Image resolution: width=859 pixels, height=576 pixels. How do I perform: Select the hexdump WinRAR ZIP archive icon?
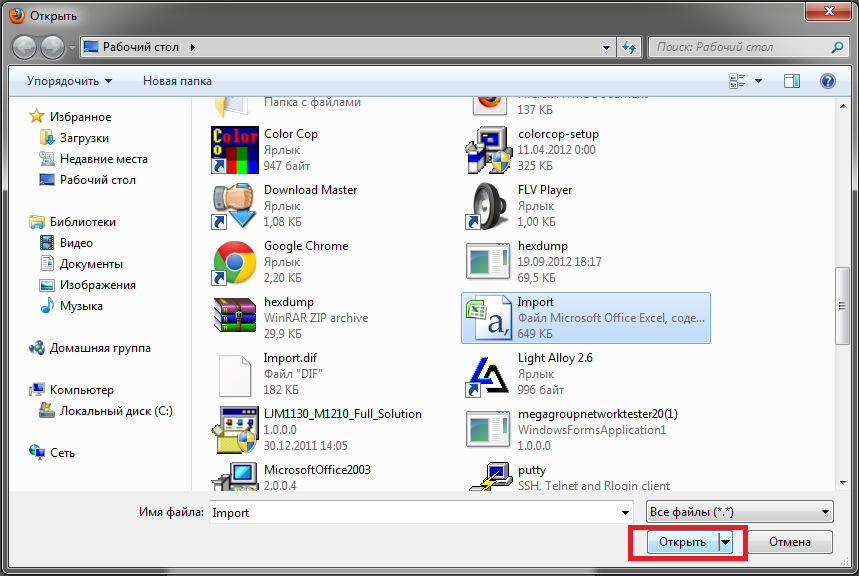coord(235,317)
